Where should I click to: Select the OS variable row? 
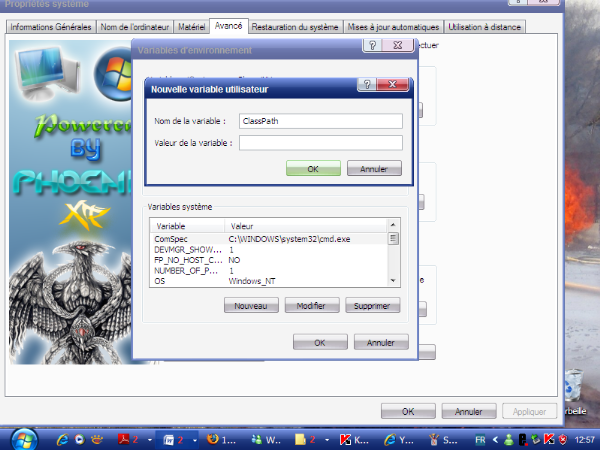(269, 281)
